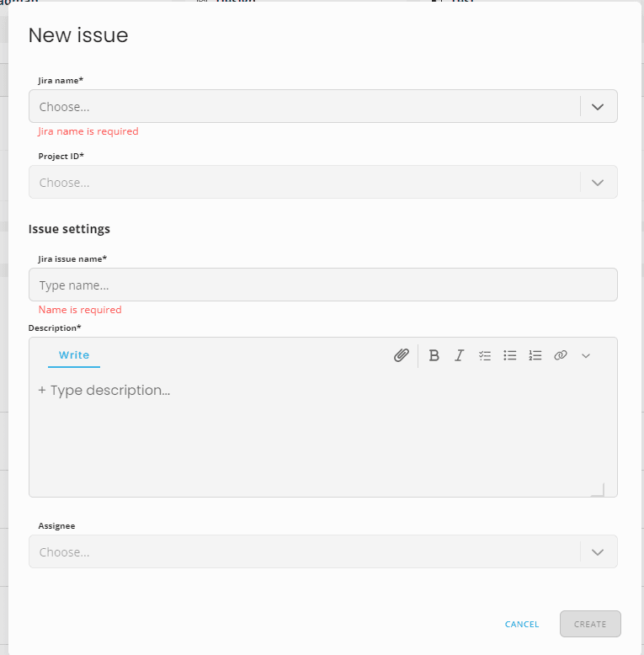Click the Jira name dropdown arrow
Viewport: 644px width, 655px height.
click(x=598, y=107)
